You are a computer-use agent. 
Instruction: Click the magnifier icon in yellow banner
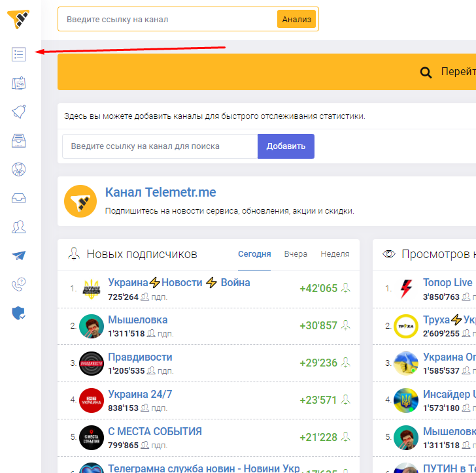pyautogui.click(x=426, y=73)
